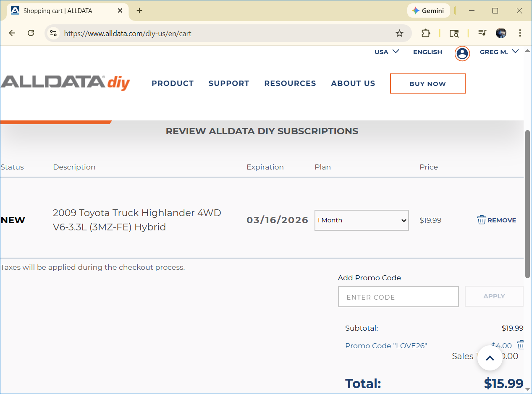
Task: Delete the LOVE26 promo code
Action: coord(521,345)
